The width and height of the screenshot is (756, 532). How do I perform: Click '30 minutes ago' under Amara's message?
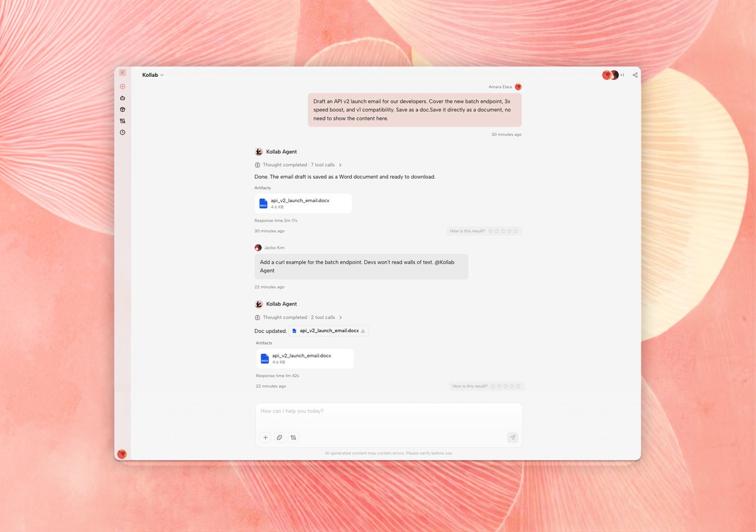pyautogui.click(x=507, y=134)
